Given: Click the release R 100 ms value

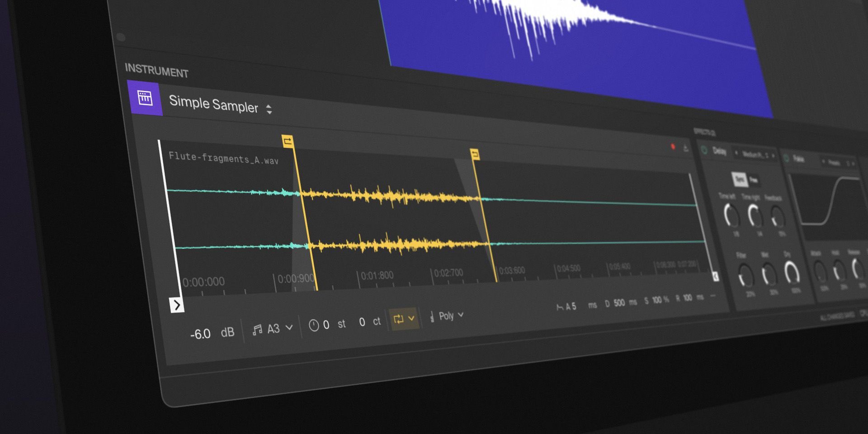Looking at the screenshot, I should pos(689,298).
